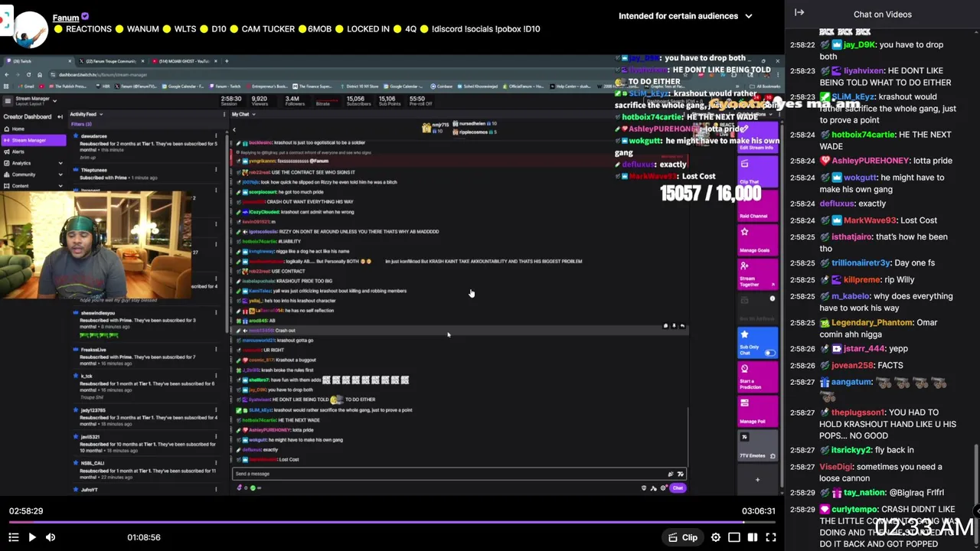Open video player settings gear

point(716,537)
